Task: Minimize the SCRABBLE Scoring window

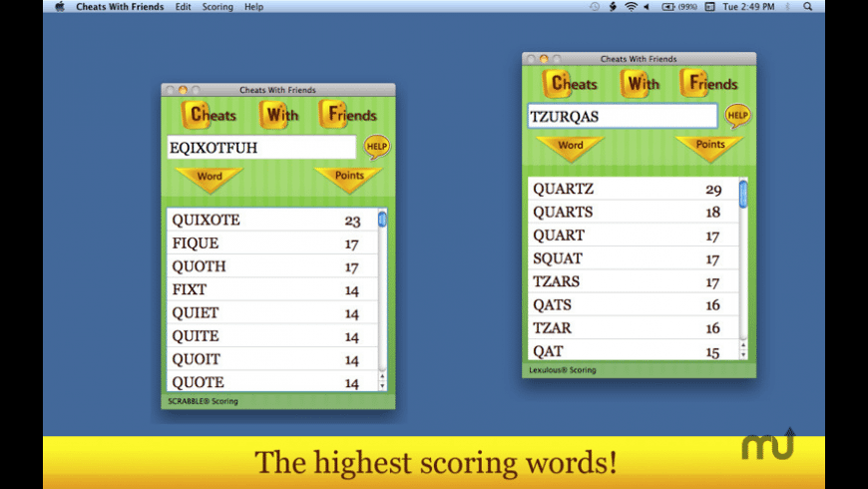Action: 183,90
